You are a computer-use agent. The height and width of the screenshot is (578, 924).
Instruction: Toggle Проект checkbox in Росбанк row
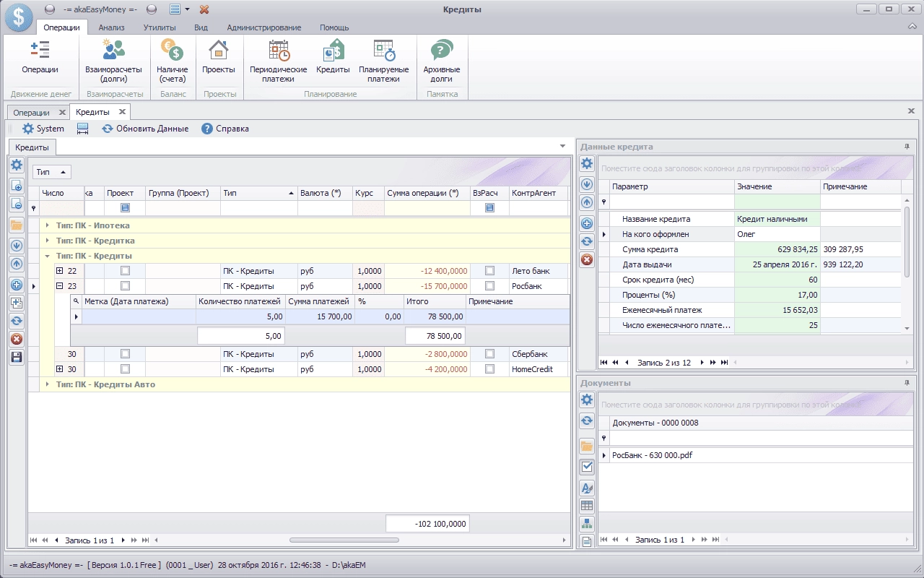click(x=125, y=286)
